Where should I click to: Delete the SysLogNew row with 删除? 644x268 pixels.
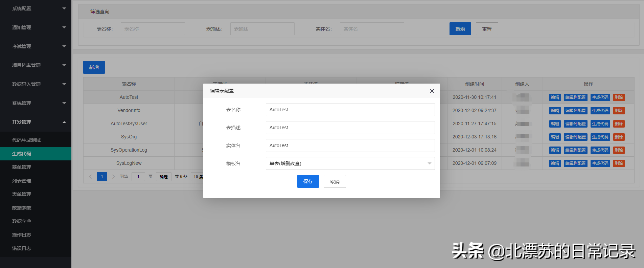click(x=619, y=163)
